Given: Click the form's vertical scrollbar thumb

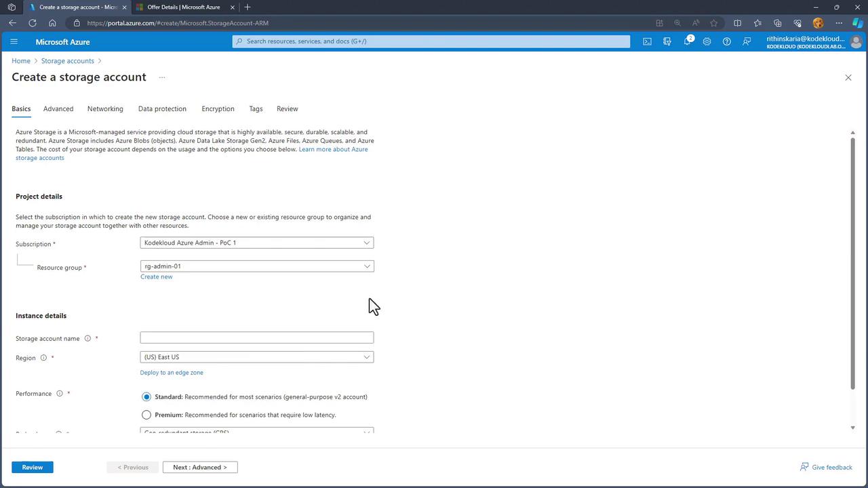Looking at the screenshot, I should point(852,264).
